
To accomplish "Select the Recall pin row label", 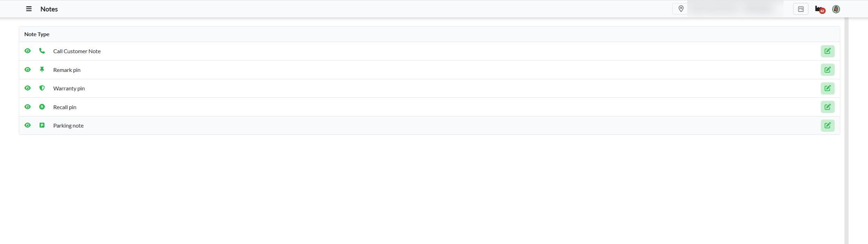I will (65, 107).
